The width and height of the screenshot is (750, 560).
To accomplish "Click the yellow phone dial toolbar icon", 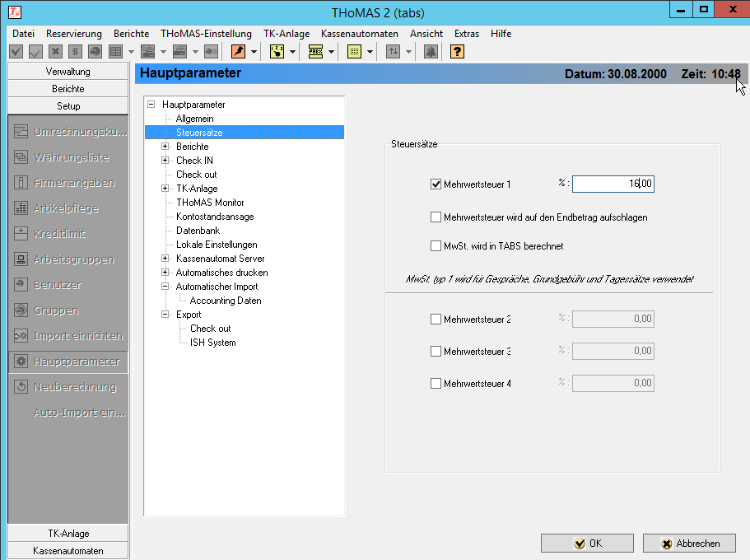I will tap(277, 51).
